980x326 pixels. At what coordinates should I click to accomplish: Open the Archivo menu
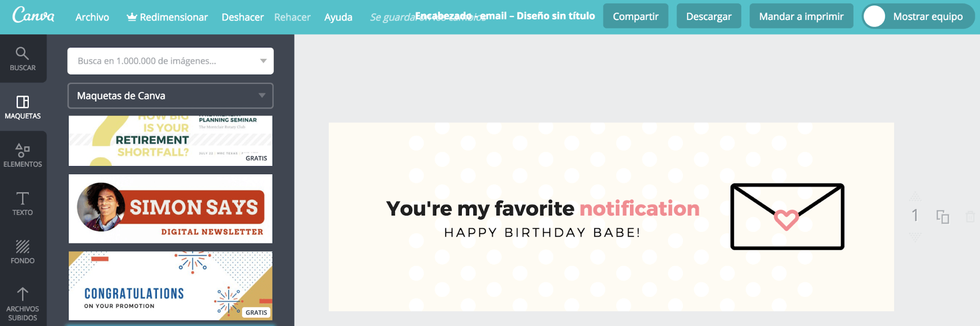(92, 17)
